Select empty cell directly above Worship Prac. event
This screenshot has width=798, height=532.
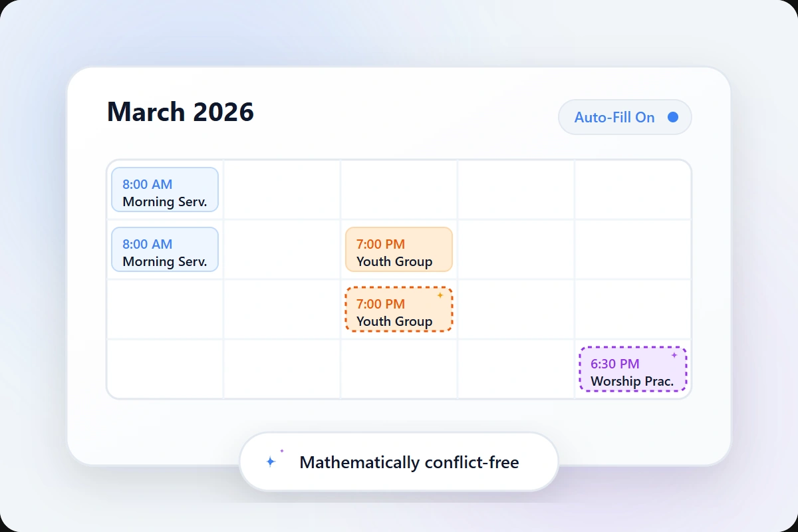click(633, 309)
